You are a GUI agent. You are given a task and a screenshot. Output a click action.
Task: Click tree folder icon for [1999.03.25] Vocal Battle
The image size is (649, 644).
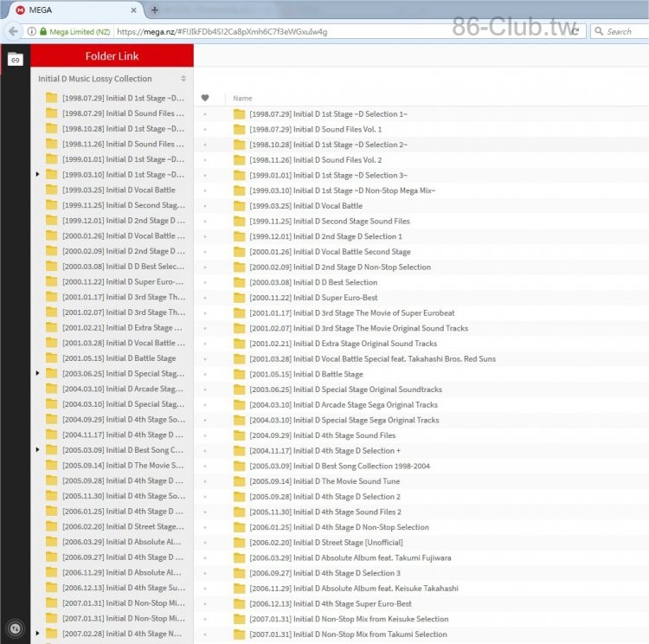click(x=51, y=190)
